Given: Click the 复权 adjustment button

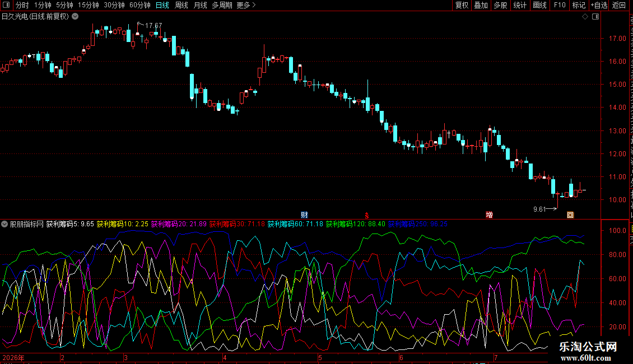Looking at the screenshot, I should (462, 5).
